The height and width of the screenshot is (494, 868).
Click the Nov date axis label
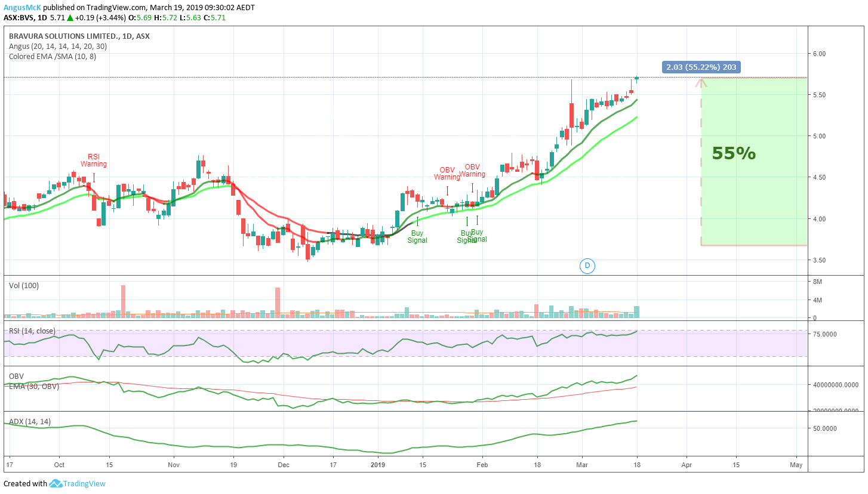174,464
